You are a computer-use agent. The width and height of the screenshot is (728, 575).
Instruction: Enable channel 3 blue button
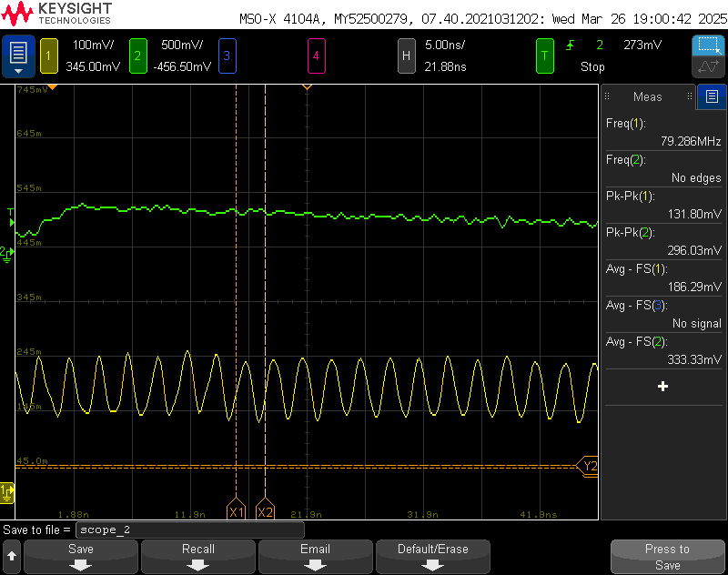227,55
